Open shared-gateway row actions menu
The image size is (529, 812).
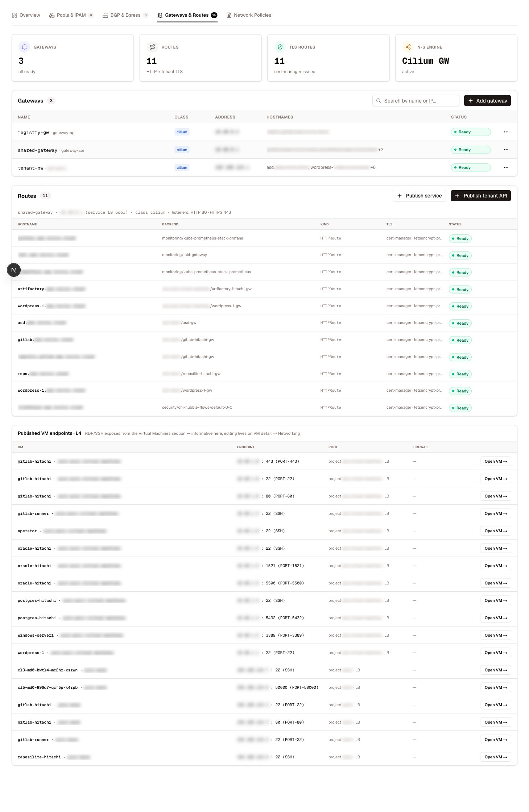pyautogui.click(x=506, y=150)
